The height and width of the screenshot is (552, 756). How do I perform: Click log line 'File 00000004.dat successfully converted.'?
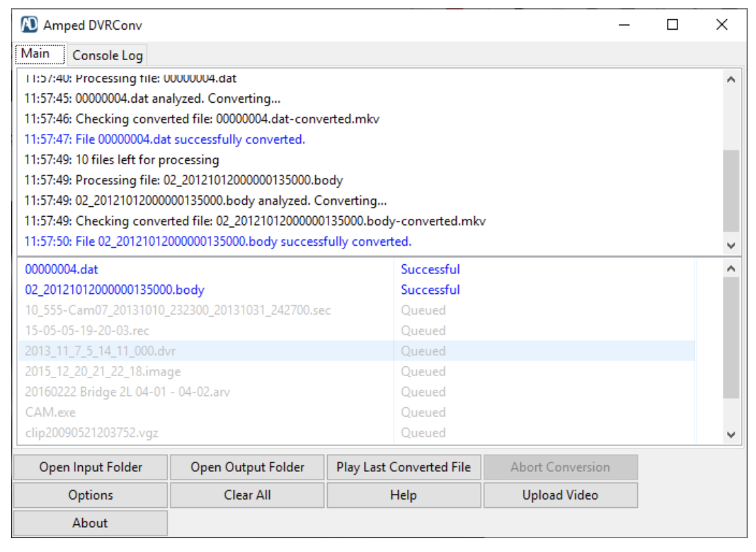(x=165, y=139)
